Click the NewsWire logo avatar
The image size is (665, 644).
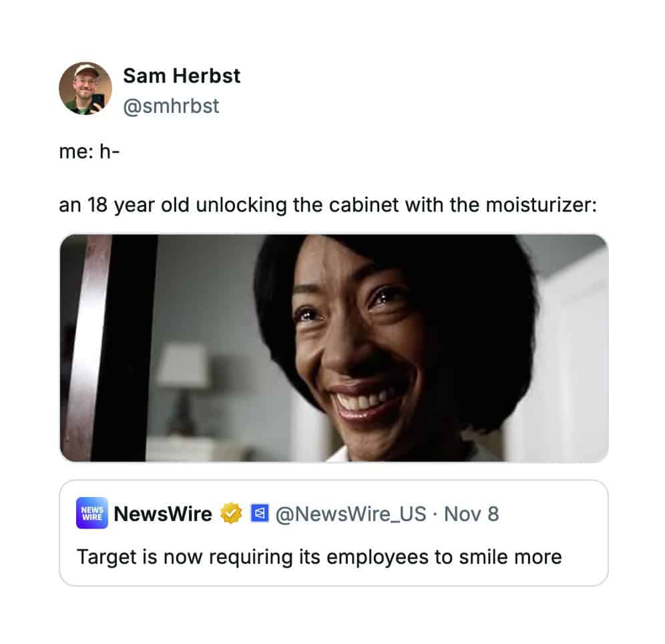coord(92,513)
